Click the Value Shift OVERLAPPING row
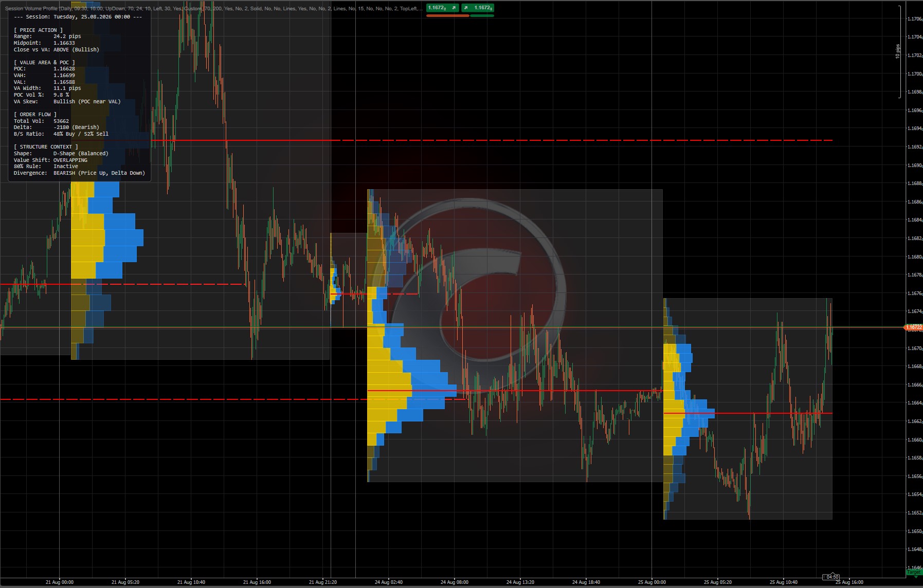 pyautogui.click(x=50, y=160)
